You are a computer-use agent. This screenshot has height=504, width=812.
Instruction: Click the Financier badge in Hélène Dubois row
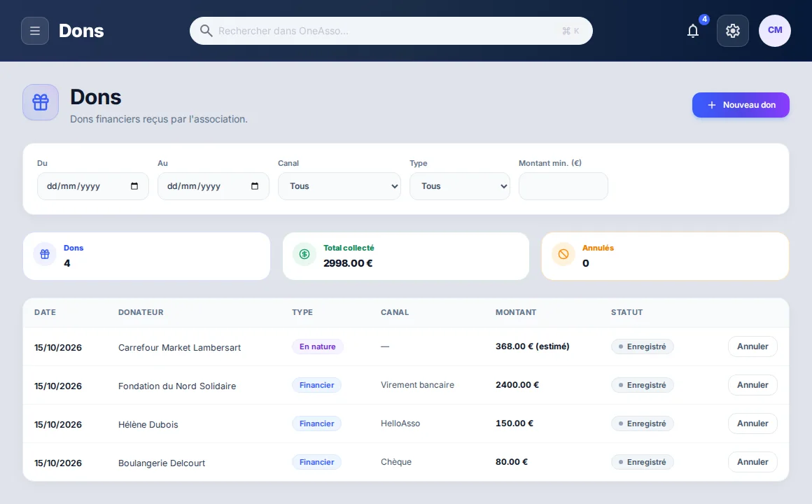coord(316,423)
